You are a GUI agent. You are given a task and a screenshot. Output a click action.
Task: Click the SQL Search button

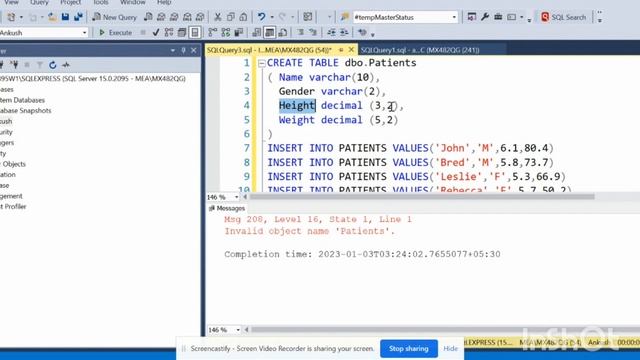coord(564,17)
